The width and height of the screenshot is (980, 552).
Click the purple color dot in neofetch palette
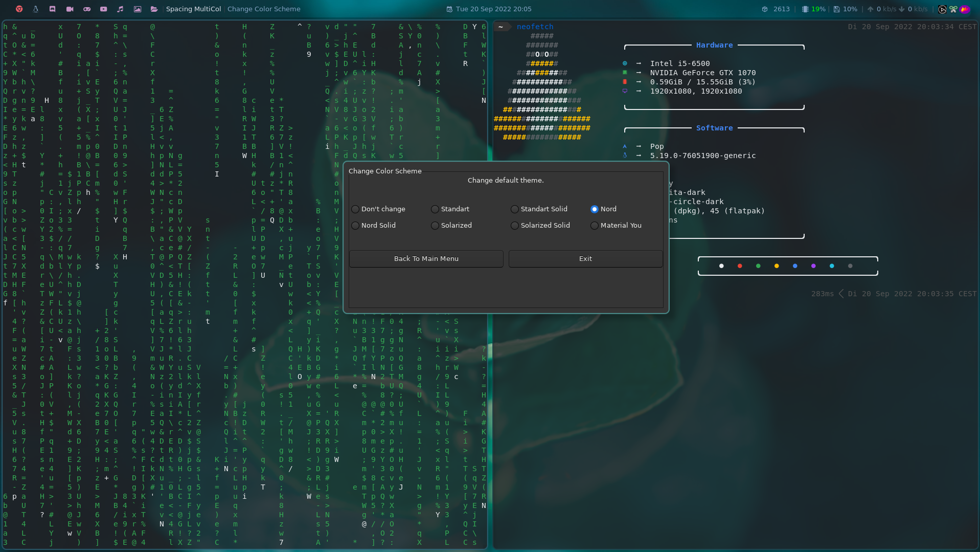coord(813,266)
